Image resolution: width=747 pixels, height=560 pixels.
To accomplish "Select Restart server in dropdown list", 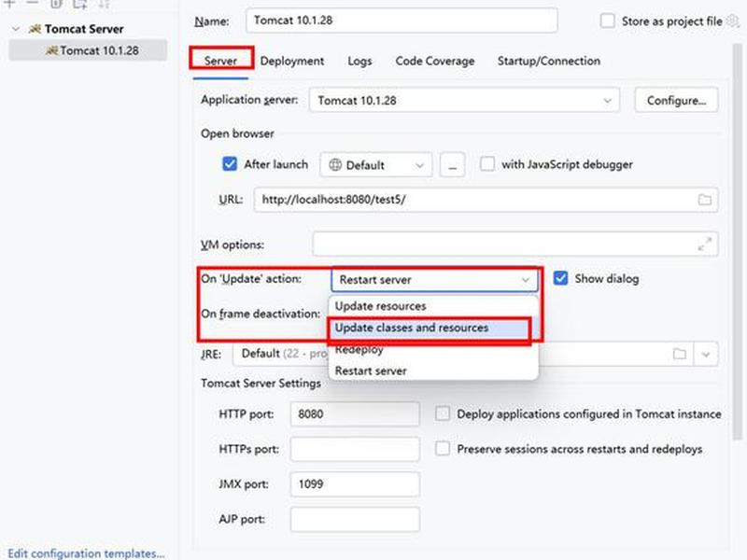I will [x=433, y=371].
